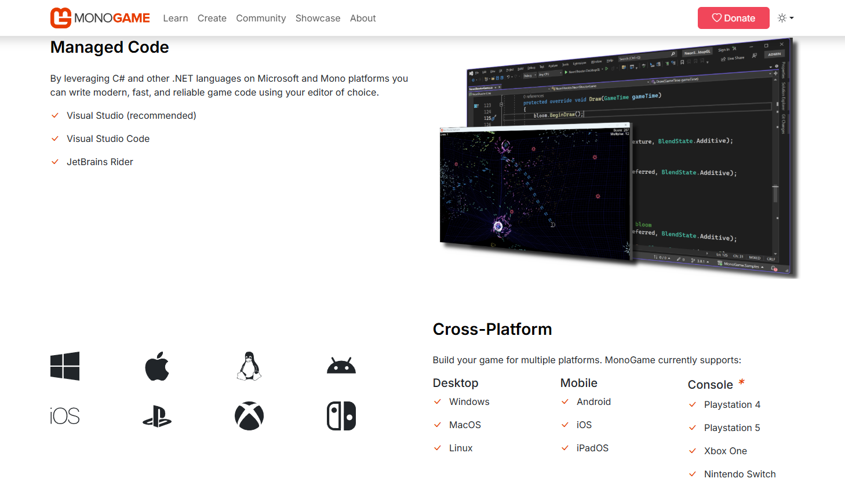Click 'iOS' in the Mobile list
This screenshot has width=845, height=504.
584,425
